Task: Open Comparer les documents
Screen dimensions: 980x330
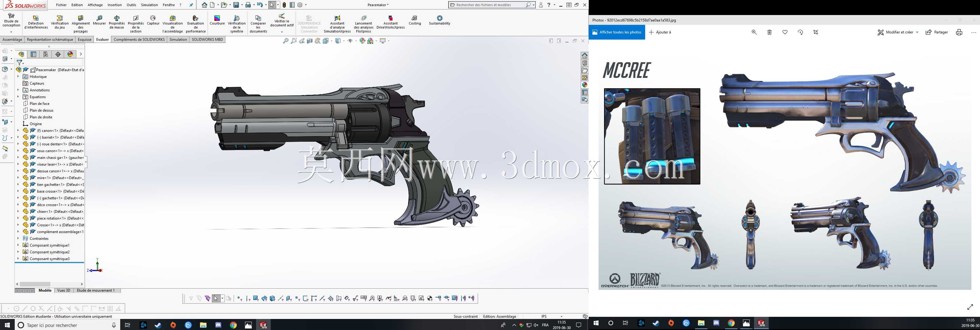Action: point(258,24)
